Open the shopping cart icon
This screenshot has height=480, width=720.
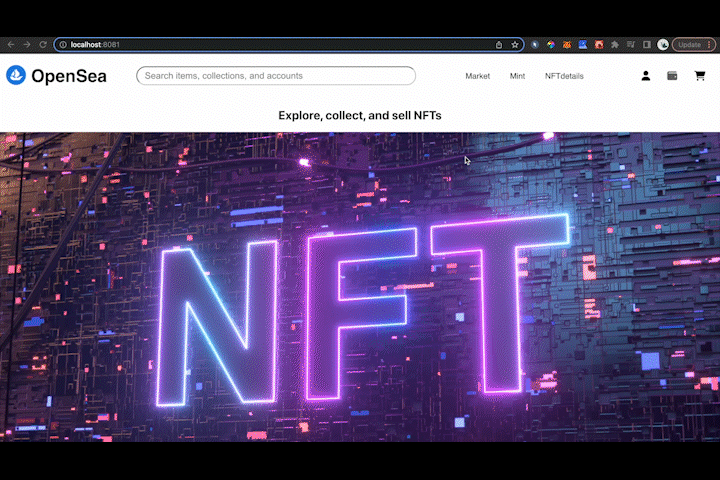700,76
